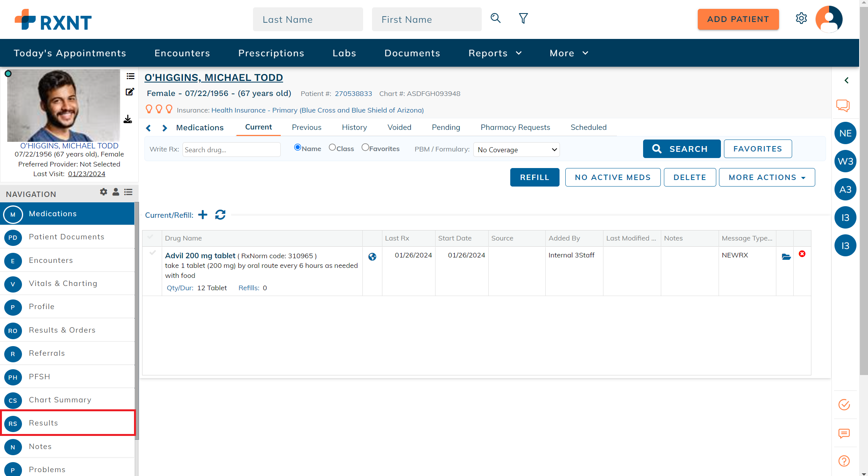This screenshot has width=868, height=476.
Task: Click the REFILL button
Action: click(535, 177)
